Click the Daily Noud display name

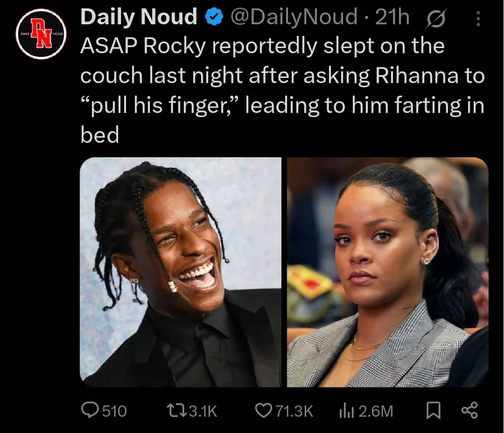(x=138, y=17)
